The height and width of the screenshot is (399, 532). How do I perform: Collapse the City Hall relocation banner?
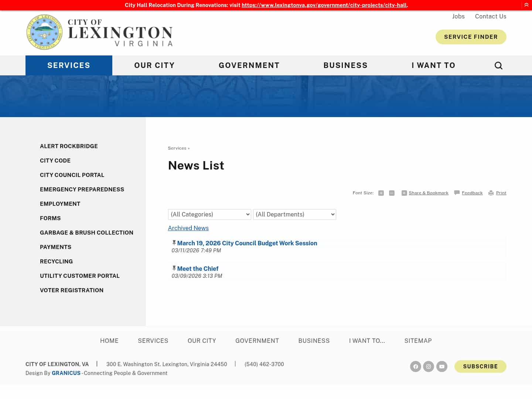pos(526,5)
